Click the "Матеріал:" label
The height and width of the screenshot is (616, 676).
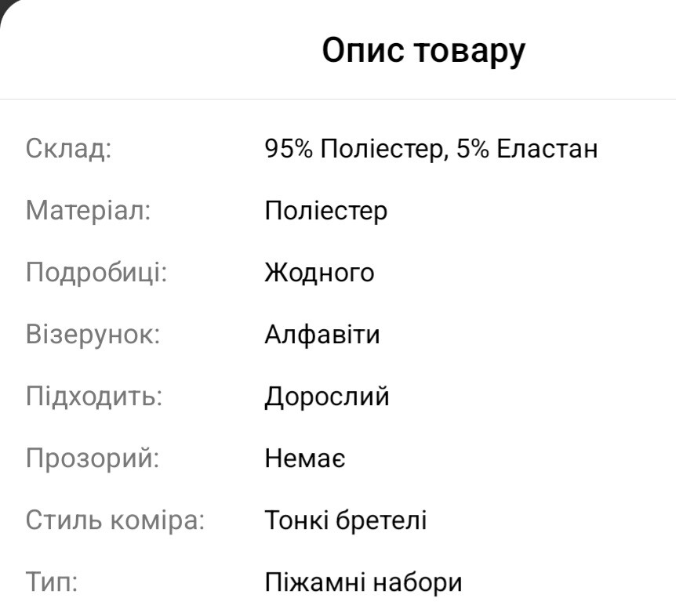[88, 211]
